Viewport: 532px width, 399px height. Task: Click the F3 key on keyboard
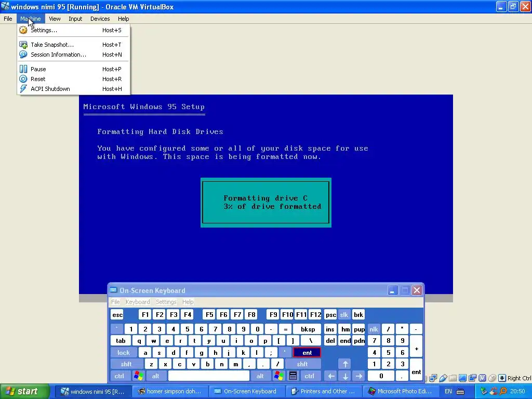point(174,314)
